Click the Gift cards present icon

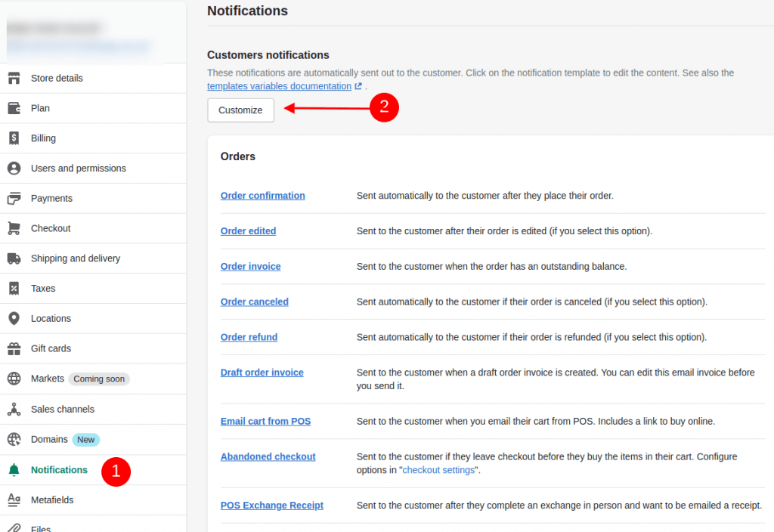click(x=14, y=348)
